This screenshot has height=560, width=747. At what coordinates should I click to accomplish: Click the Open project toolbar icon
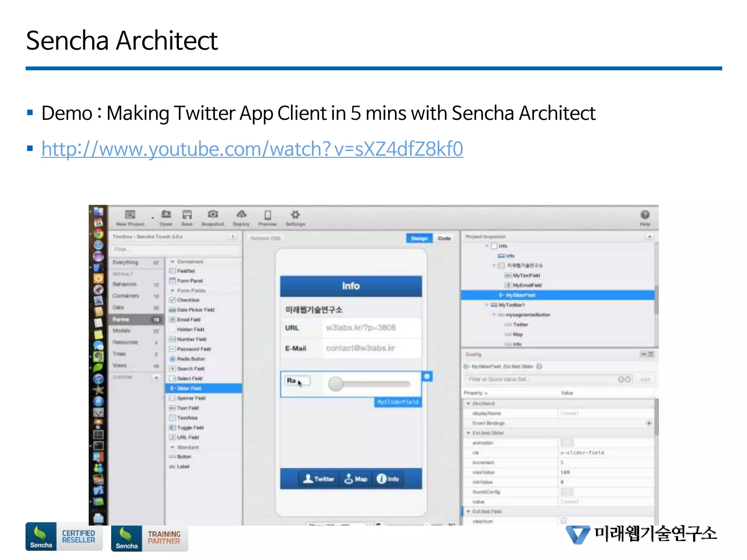pos(166,214)
